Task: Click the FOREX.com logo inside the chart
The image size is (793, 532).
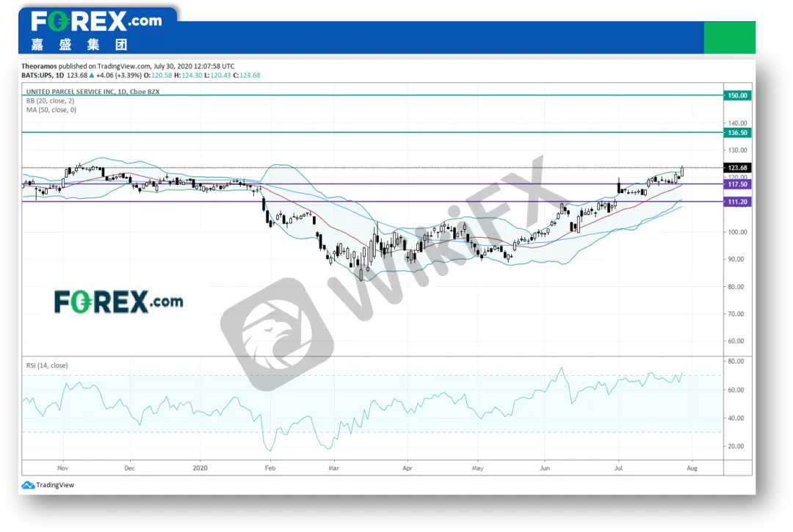Action: tap(118, 302)
